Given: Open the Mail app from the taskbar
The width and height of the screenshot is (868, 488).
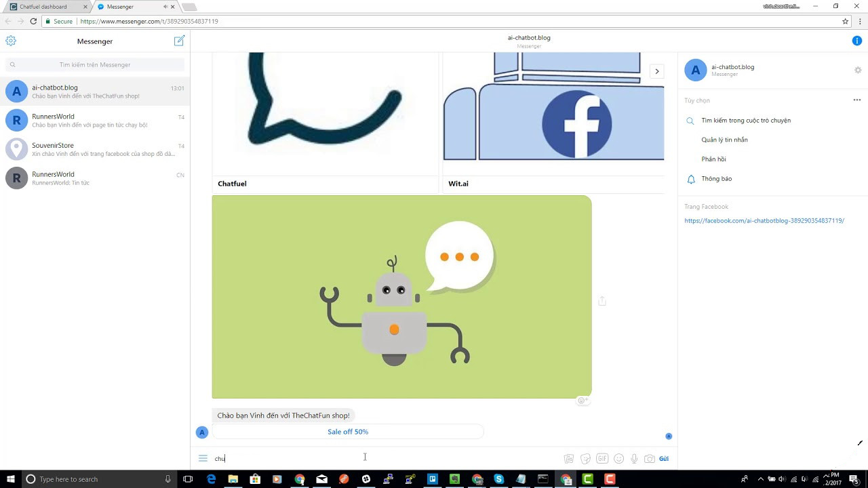Looking at the screenshot, I should coord(321,479).
